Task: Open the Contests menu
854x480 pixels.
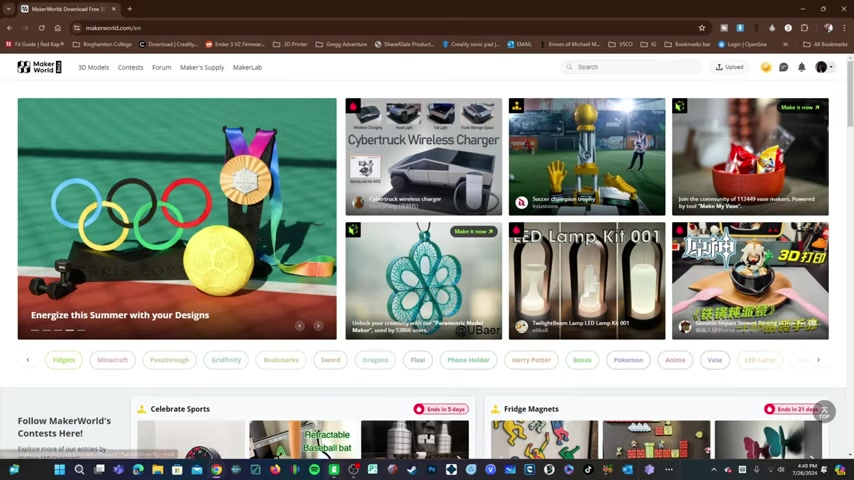Action: pyautogui.click(x=130, y=67)
